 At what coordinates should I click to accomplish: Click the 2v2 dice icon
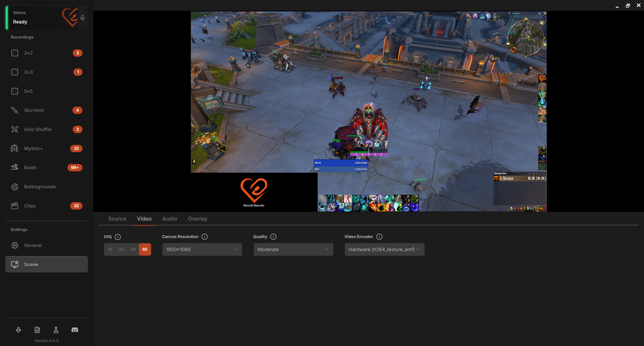click(x=15, y=53)
